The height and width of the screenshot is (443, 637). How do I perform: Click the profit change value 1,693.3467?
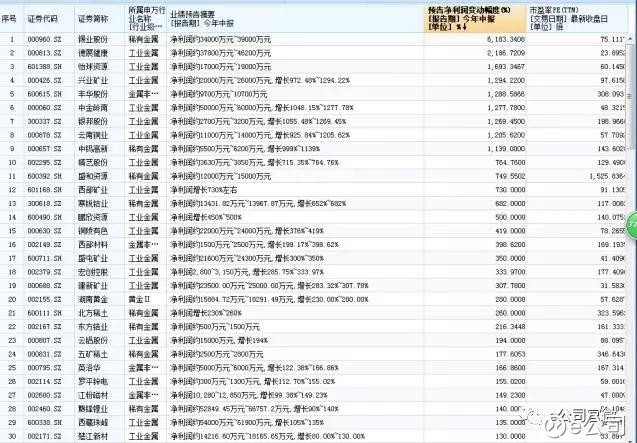click(x=506, y=67)
